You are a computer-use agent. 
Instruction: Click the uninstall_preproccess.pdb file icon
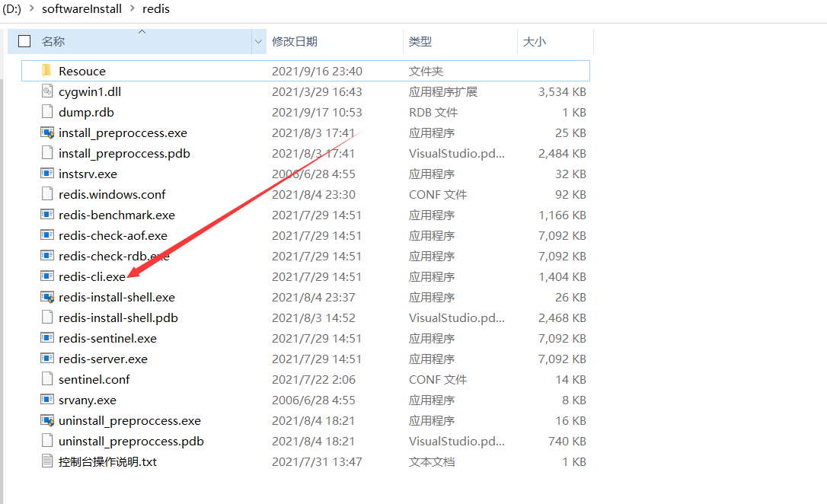(x=47, y=441)
